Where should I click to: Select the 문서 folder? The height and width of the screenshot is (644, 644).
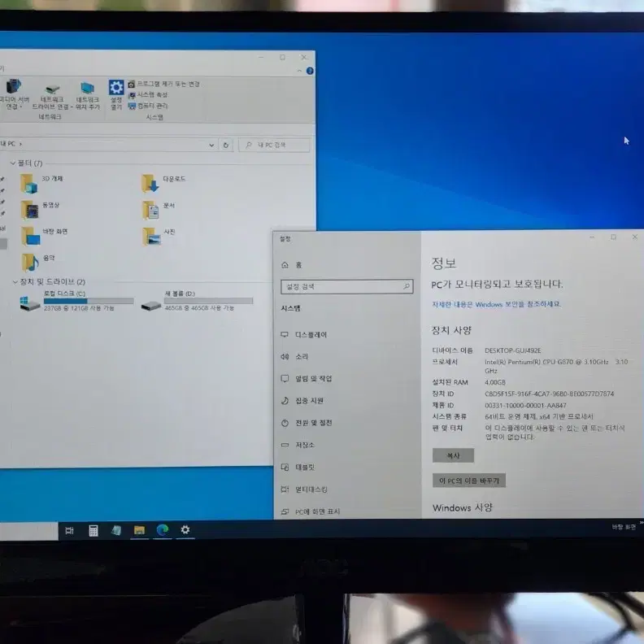(x=159, y=210)
